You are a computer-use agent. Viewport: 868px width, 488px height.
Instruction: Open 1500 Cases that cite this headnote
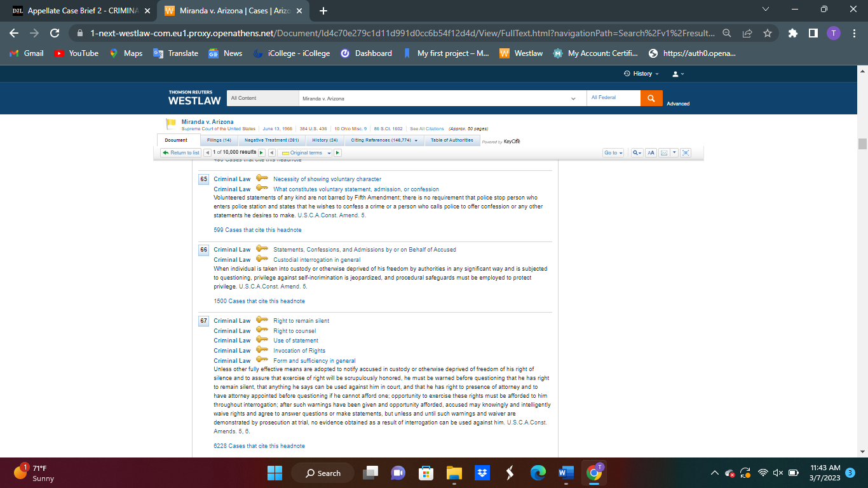tap(259, 301)
